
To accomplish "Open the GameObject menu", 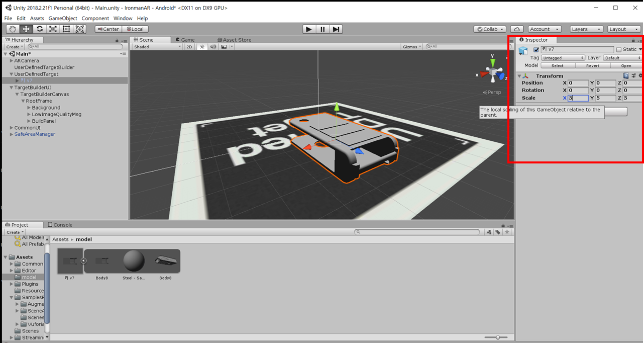I will click(x=63, y=19).
